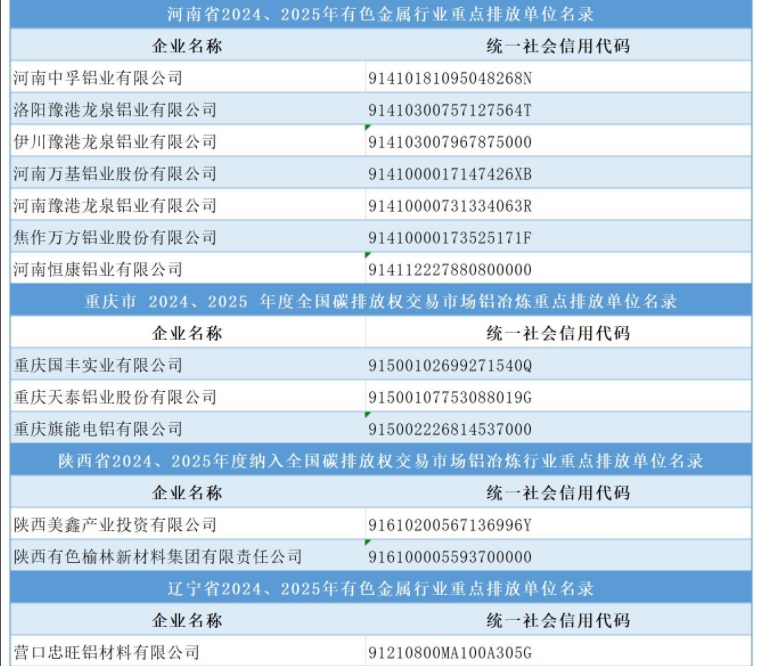Select the cell 焦作万方铝业股份有限公司
This screenshot has height=666, width=761.
187,237
